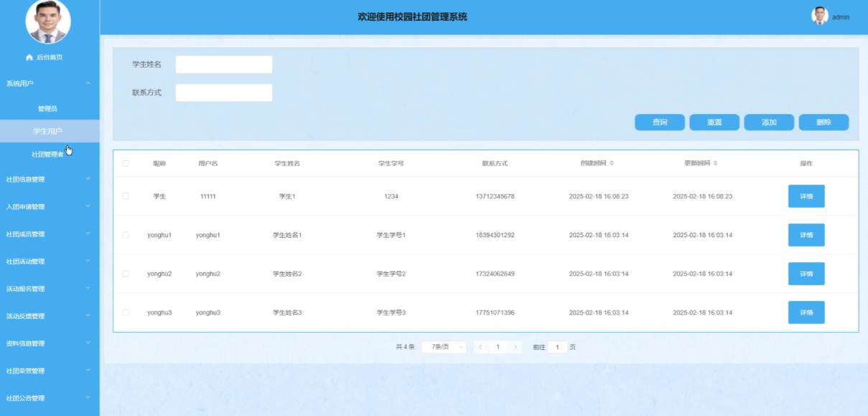
Task: Focus the 联系方式 search input
Action: pyautogui.click(x=224, y=93)
